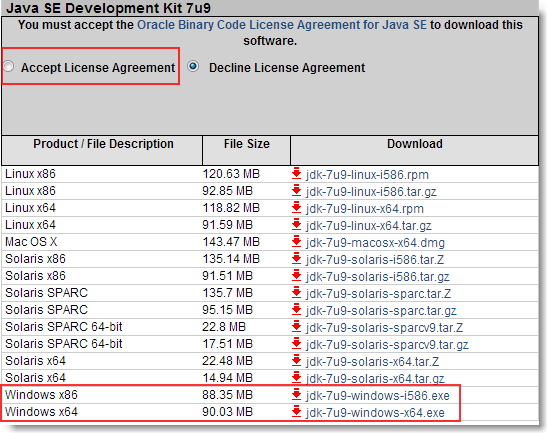Download jdk-7u9-linux-i586.tar.gz file link
Screen dimensions: 547x433
click(x=371, y=192)
